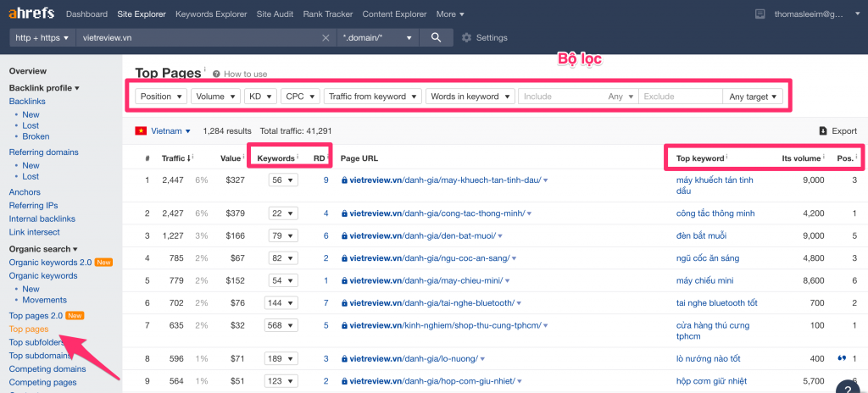
Task: Open Competing domains in sidebar
Action: pyautogui.click(x=47, y=368)
